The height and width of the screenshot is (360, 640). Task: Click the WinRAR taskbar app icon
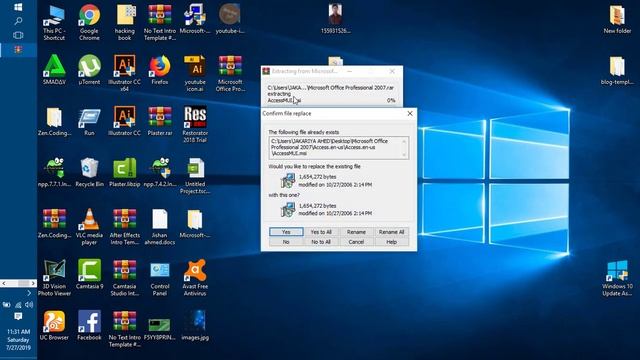click(x=18, y=50)
